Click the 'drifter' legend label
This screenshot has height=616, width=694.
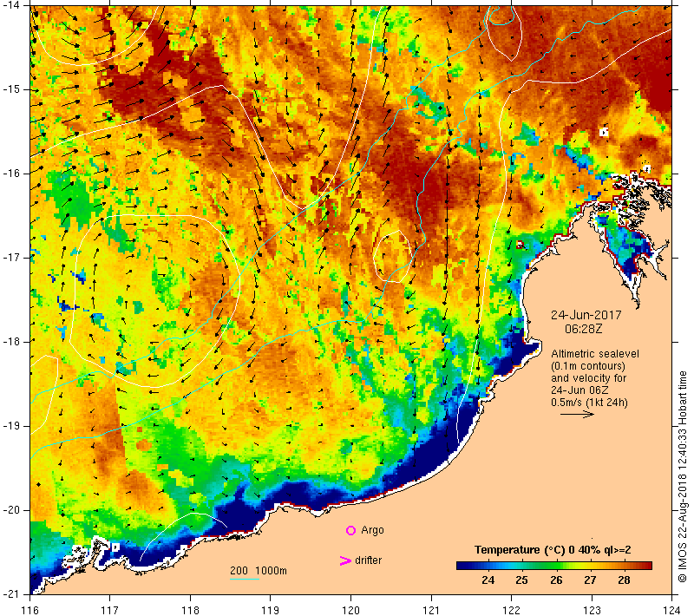(368, 560)
